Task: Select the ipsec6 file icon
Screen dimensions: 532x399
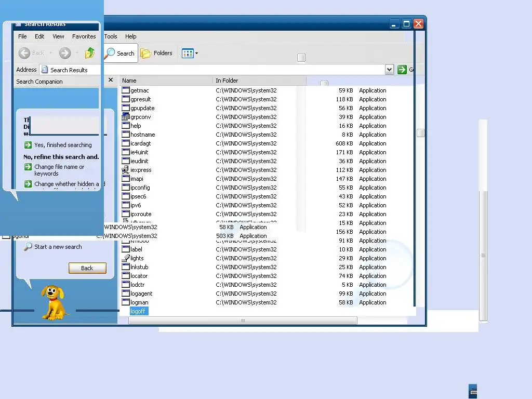Action: click(126, 196)
